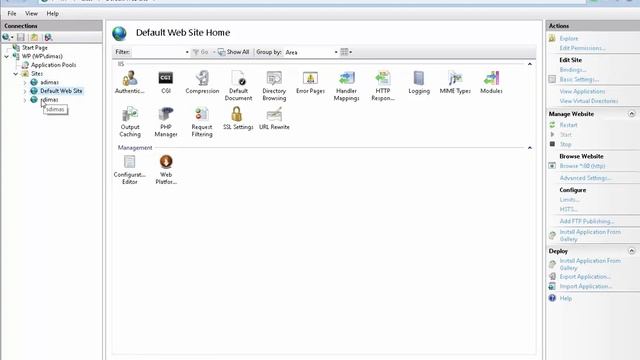Click Install Application From Gallery under Deploy
Screen dimensions: 640x360
click(590, 264)
